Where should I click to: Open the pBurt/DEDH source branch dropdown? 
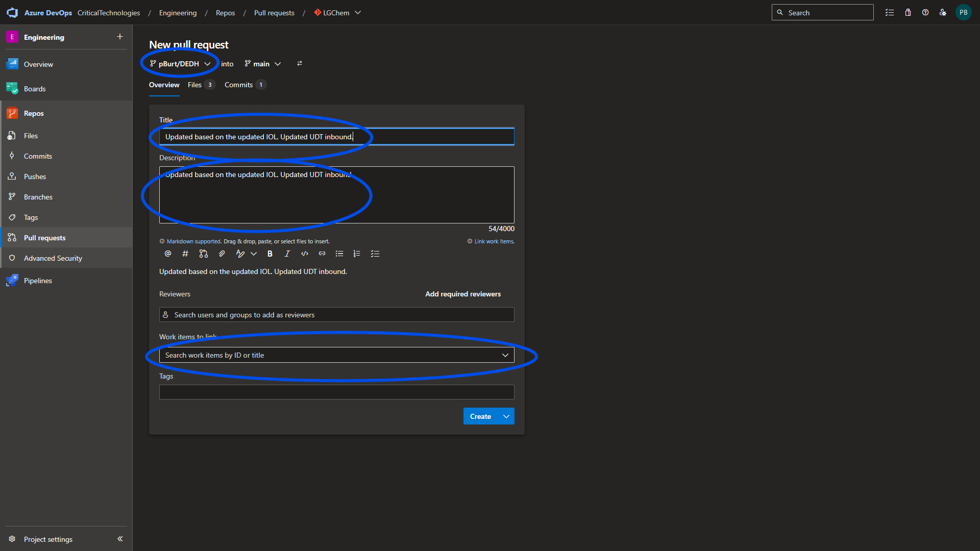(180, 64)
